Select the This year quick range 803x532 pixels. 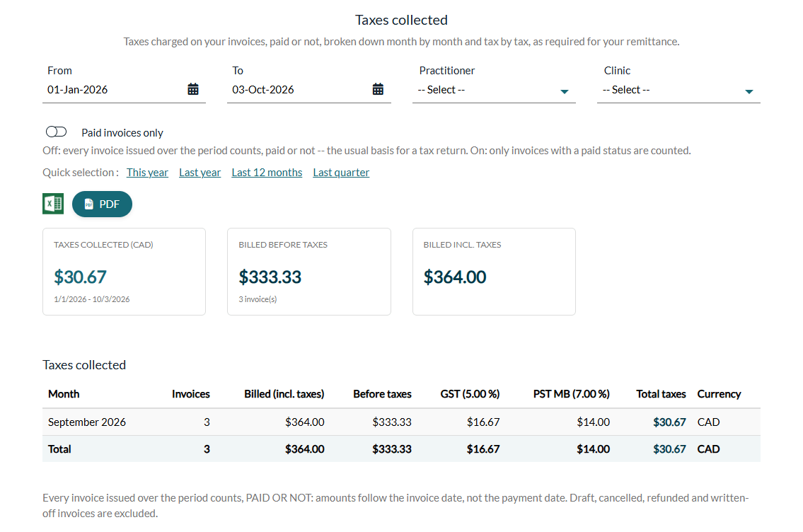click(147, 173)
